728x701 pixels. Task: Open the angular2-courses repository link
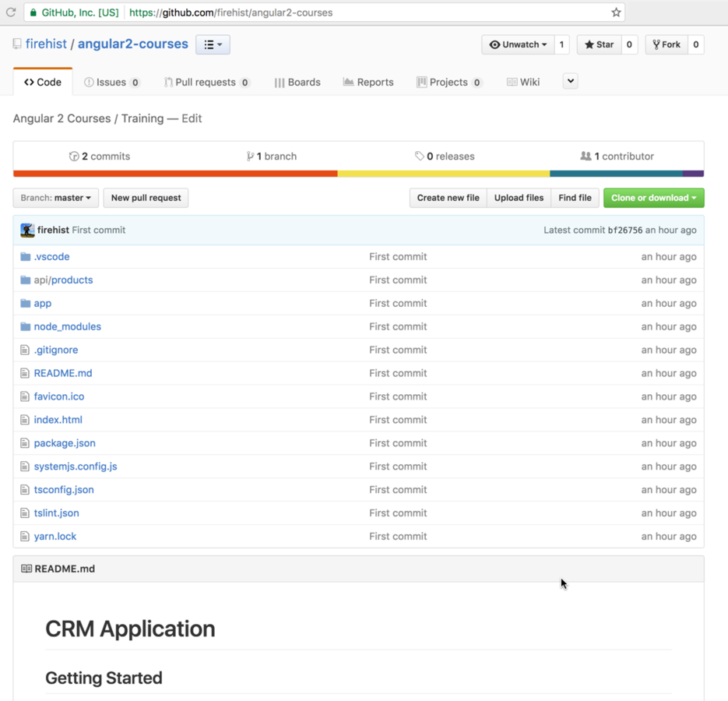tap(133, 44)
